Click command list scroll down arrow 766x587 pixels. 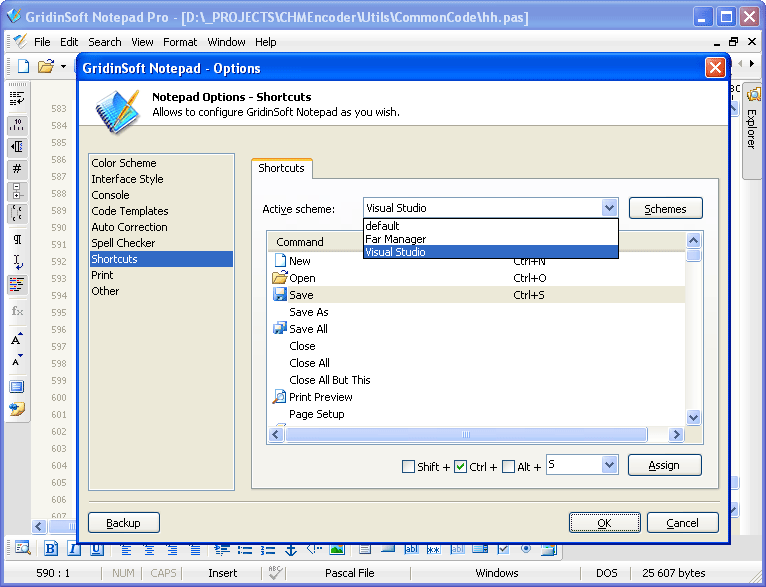[693, 417]
